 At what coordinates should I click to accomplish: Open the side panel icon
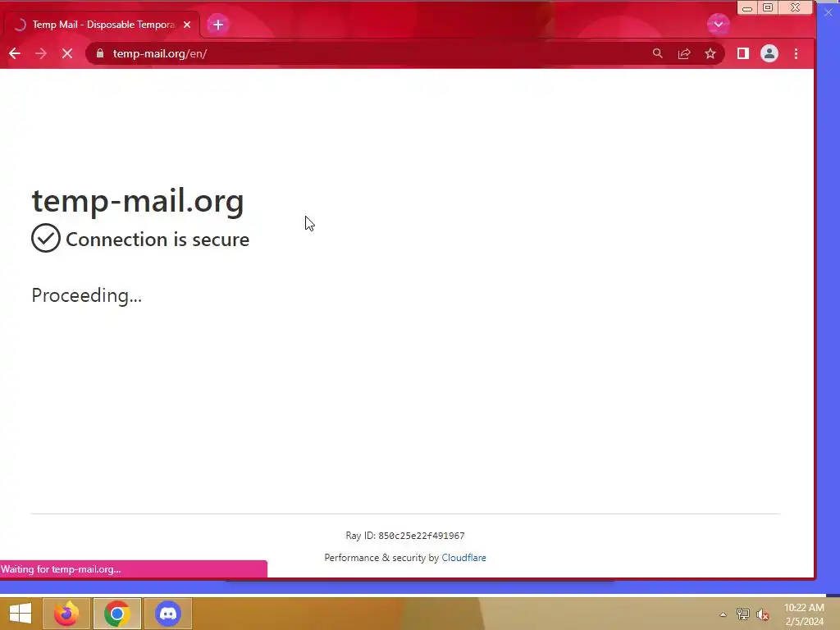point(743,53)
